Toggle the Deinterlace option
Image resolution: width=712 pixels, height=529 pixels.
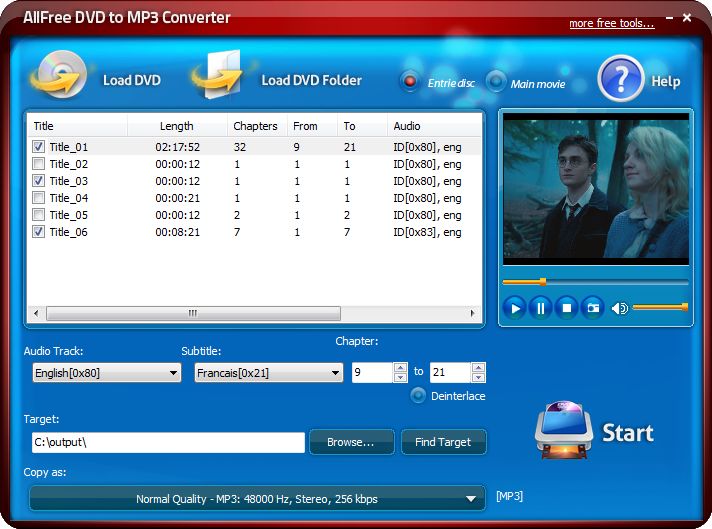418,396
